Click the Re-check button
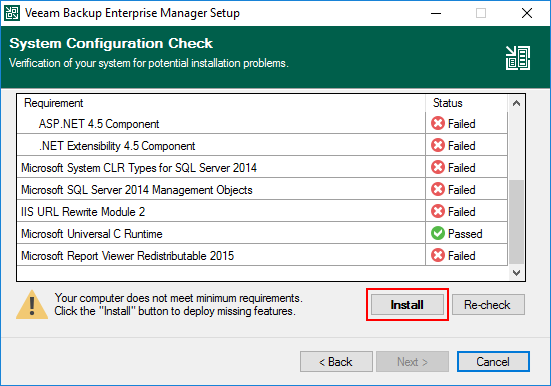Viewport: 551px width, 386px height. 488,304
